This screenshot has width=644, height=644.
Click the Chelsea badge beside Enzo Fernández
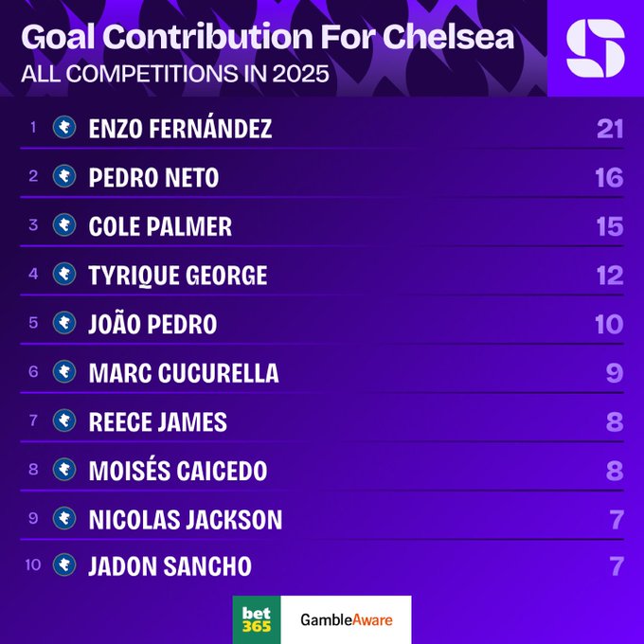pyautogui.click(x=64, y=128)
